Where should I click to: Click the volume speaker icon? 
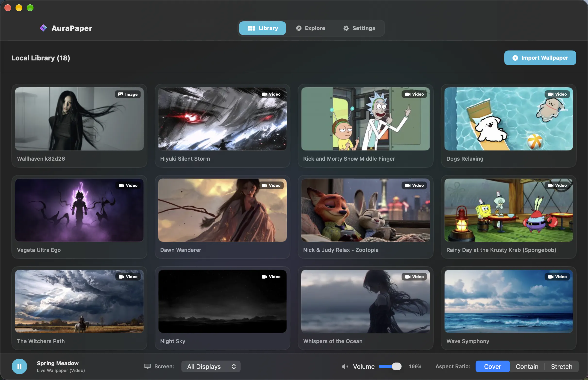[x=344, y=366]
